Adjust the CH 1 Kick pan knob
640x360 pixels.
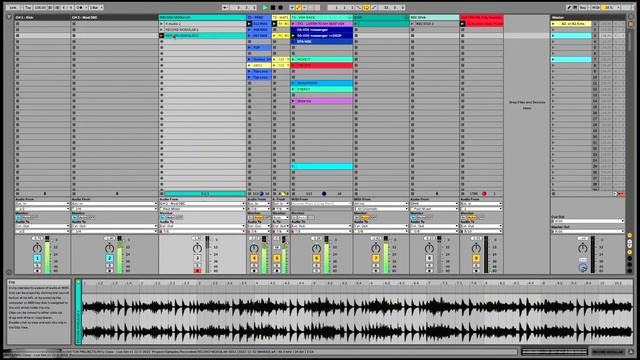click(x=37, y=248)
